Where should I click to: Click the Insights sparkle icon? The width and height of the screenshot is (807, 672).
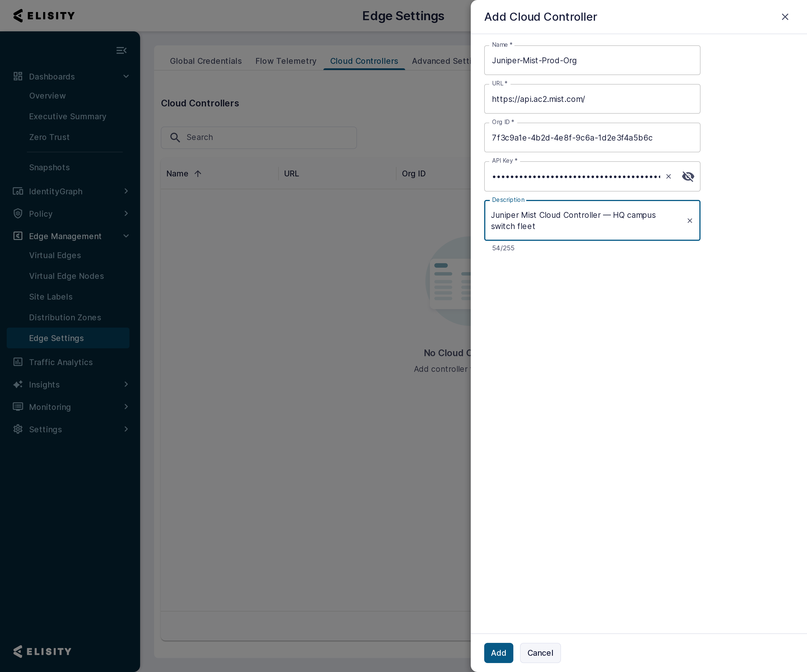click(x=18, y=384)
